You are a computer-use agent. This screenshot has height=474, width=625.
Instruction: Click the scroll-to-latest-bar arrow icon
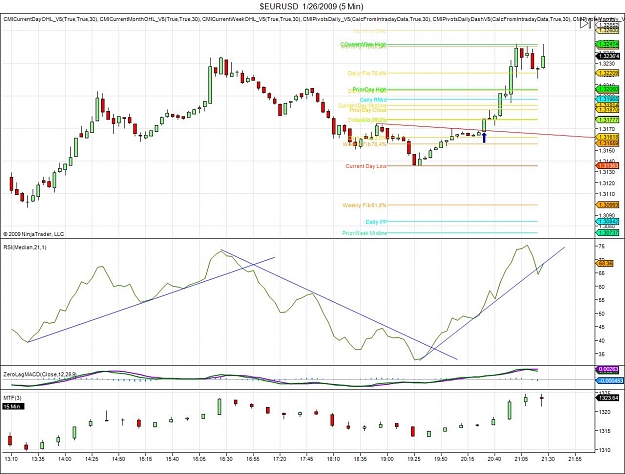[x=585, y=24]
